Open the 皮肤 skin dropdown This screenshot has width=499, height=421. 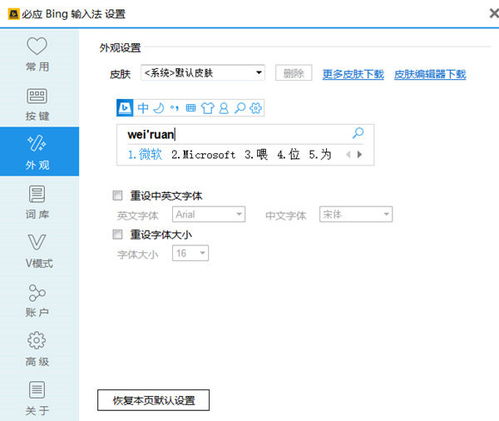(203, 73)
